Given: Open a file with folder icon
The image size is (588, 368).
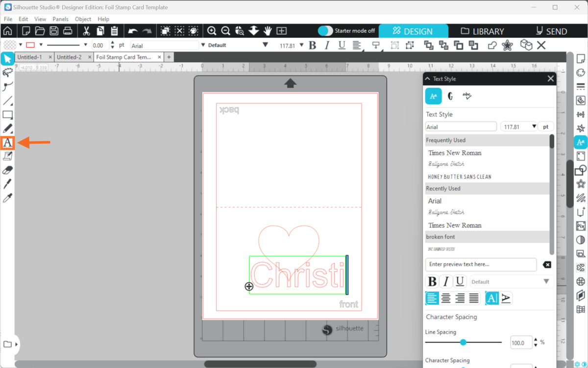Looking at the screenshot, I should [x=40, y=31].
